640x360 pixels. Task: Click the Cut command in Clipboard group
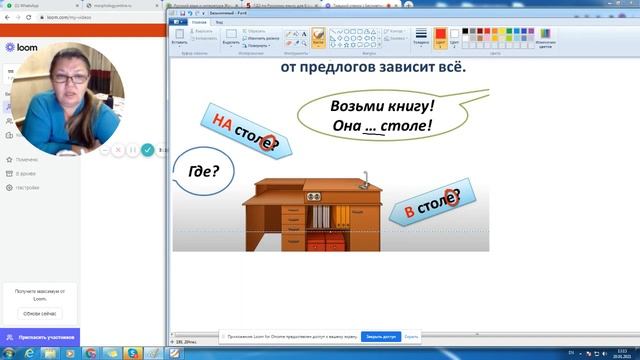[x=202, y=31]
